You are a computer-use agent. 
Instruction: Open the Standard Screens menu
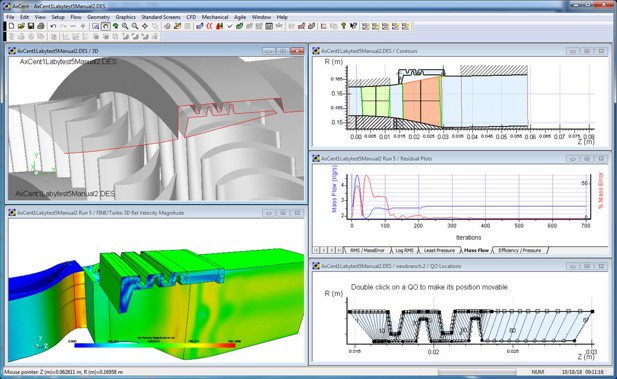(x=161, y=17)
